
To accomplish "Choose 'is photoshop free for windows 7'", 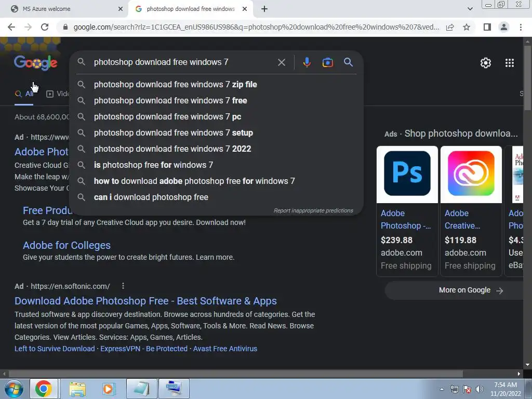I will [217, 165].
